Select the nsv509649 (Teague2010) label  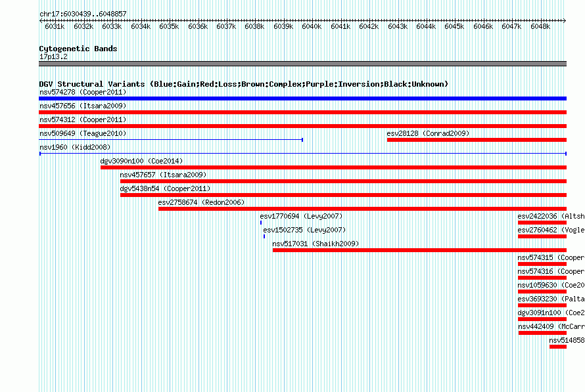click(x=83, y=133)
